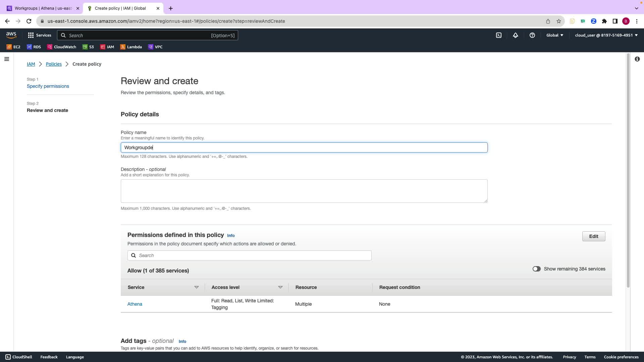Click the Description text area
This screenshot has width=644, height=362.
[x=304, y=191]
